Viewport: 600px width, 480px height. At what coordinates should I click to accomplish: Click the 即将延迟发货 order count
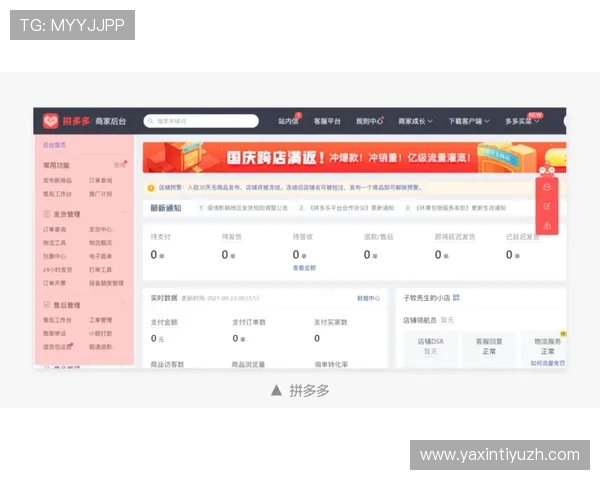(x=442, y=255)
